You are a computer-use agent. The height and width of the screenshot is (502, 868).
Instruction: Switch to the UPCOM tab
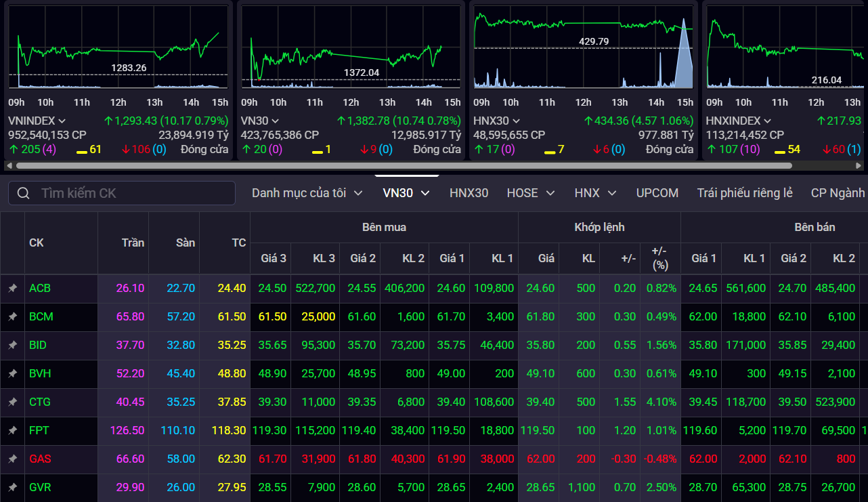click(x=657, y=192)
